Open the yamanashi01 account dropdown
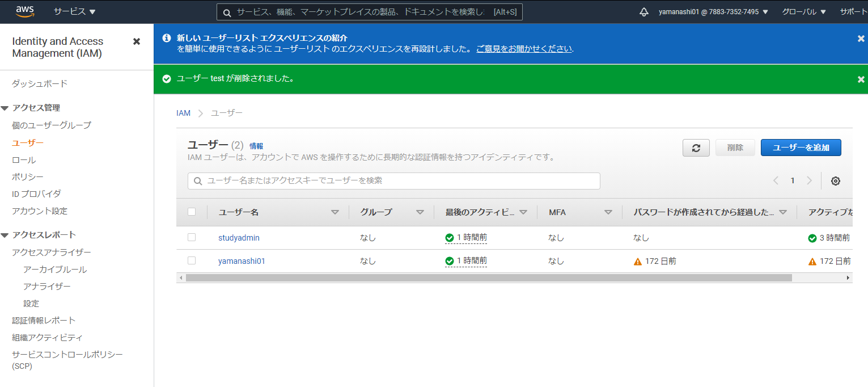868x387 pixels. click(x=713, y=12)
